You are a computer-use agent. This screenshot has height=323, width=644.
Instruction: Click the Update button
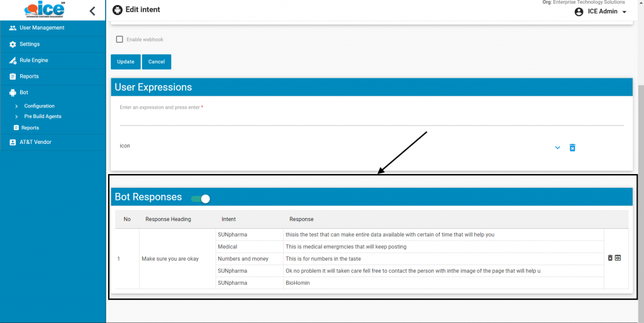126,62
